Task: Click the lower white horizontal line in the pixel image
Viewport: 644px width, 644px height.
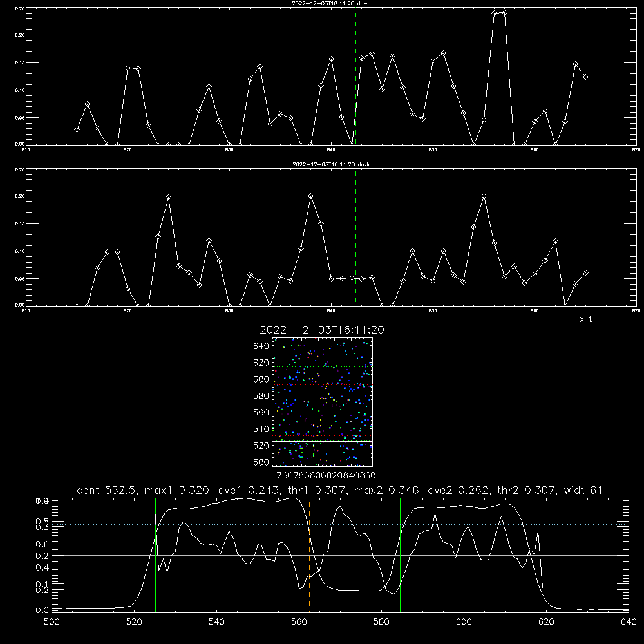Action: [322, 441]
